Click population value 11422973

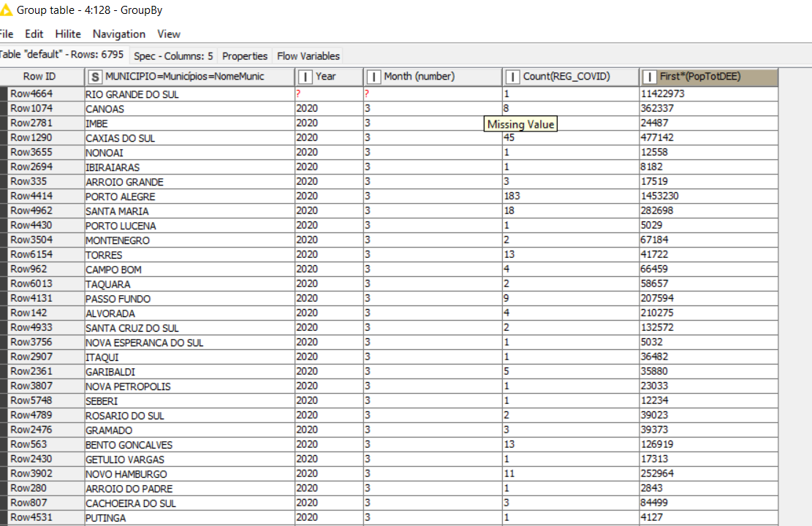pos(708,94)
